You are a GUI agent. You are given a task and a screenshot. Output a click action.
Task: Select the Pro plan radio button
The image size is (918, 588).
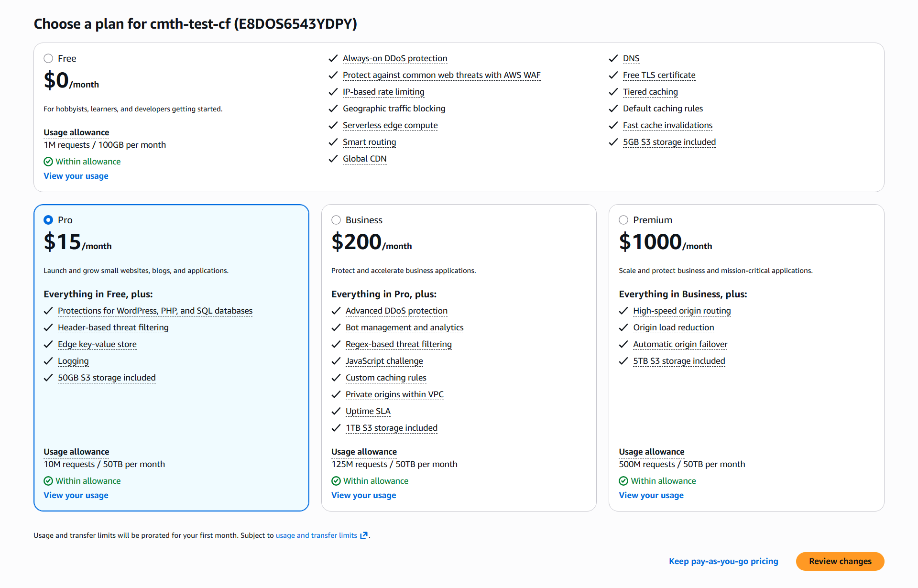pyautogui.click(x=48, y=220)
